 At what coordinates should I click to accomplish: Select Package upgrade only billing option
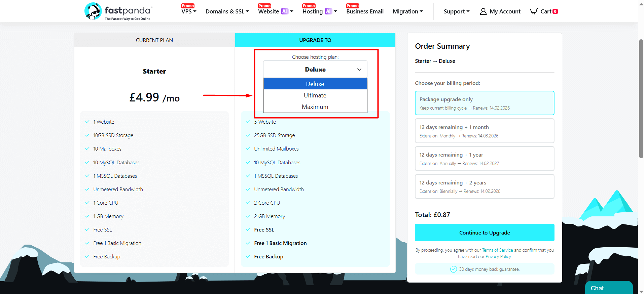click(x=484, y=103)
